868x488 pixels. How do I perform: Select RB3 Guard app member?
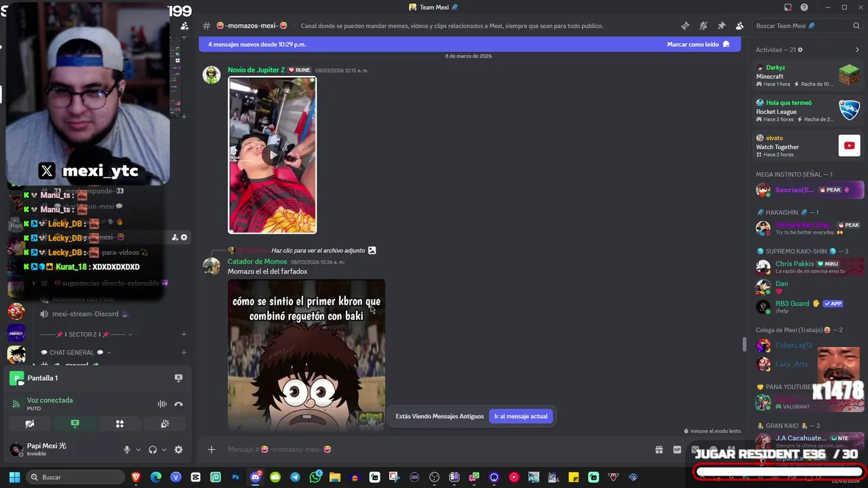point(808,306)
